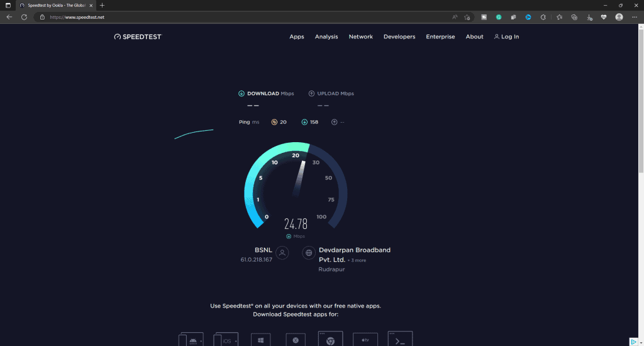
Task: Open the Collections icon
Action: (x=574, y=17)
